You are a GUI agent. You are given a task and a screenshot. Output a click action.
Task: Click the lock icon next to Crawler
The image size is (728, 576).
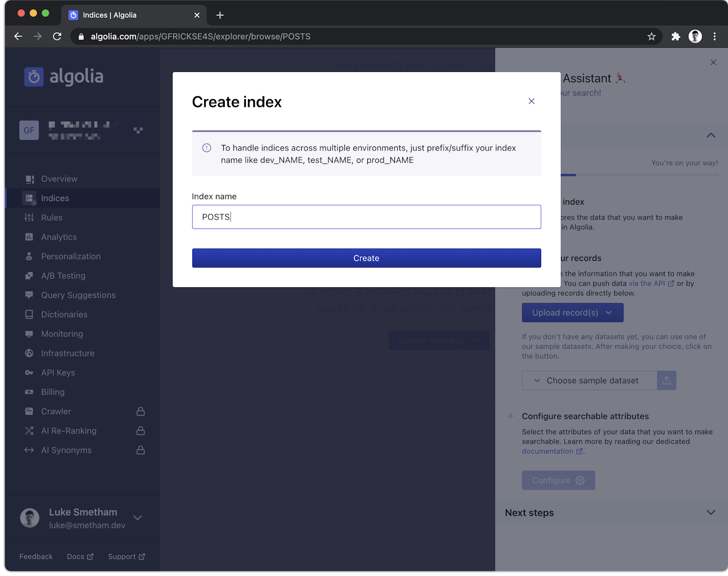coord(141,411)
